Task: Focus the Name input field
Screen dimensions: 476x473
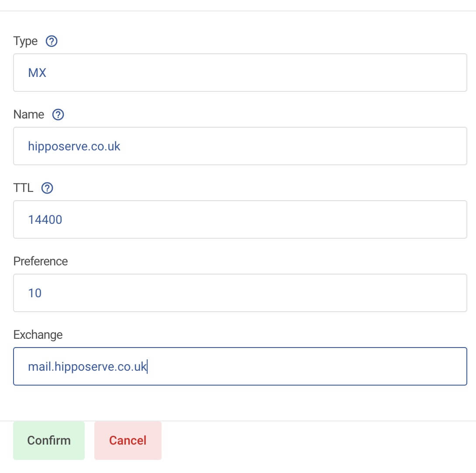Action: pyautogui.click(x=240, y=146)
